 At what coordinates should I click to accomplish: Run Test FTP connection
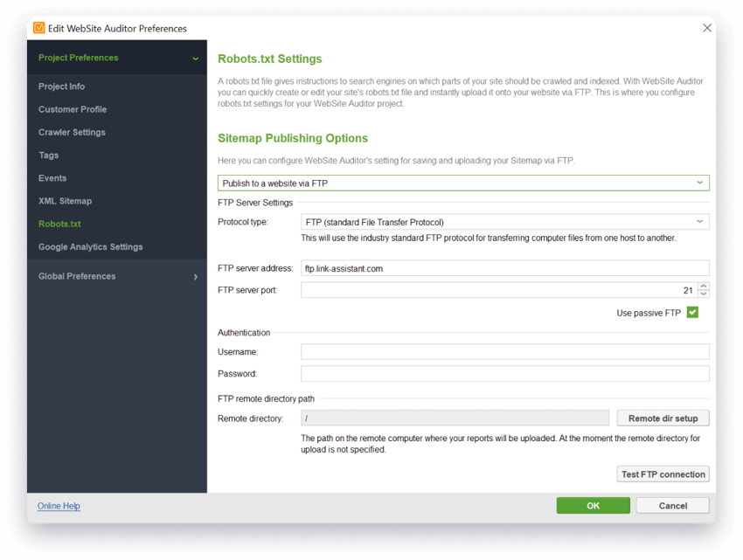coord(663,474)
